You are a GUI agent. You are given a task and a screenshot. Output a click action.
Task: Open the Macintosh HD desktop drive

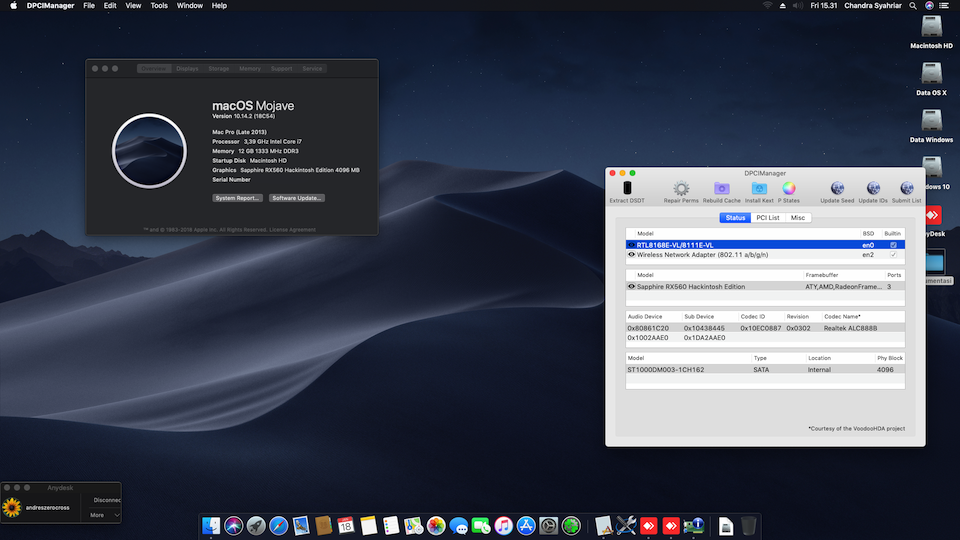931,27
